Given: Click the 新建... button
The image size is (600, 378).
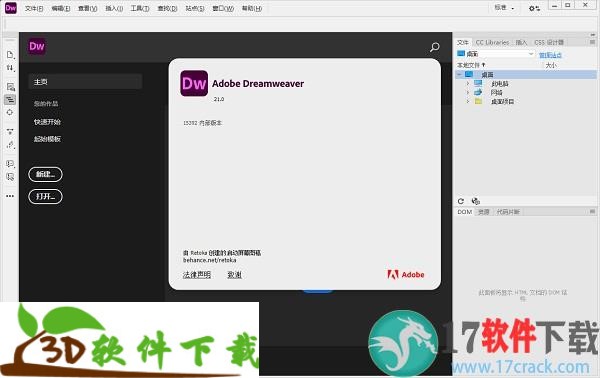Looking at the screenshot, I should coord(46,174).
